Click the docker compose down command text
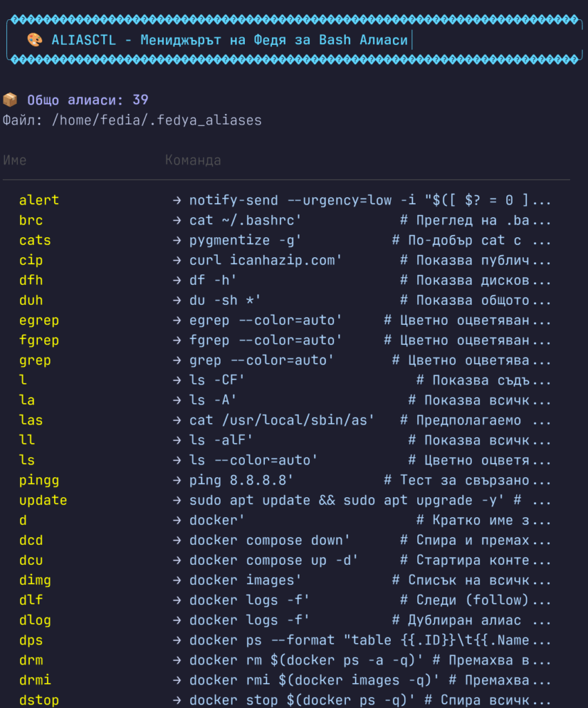 (270, 541)
